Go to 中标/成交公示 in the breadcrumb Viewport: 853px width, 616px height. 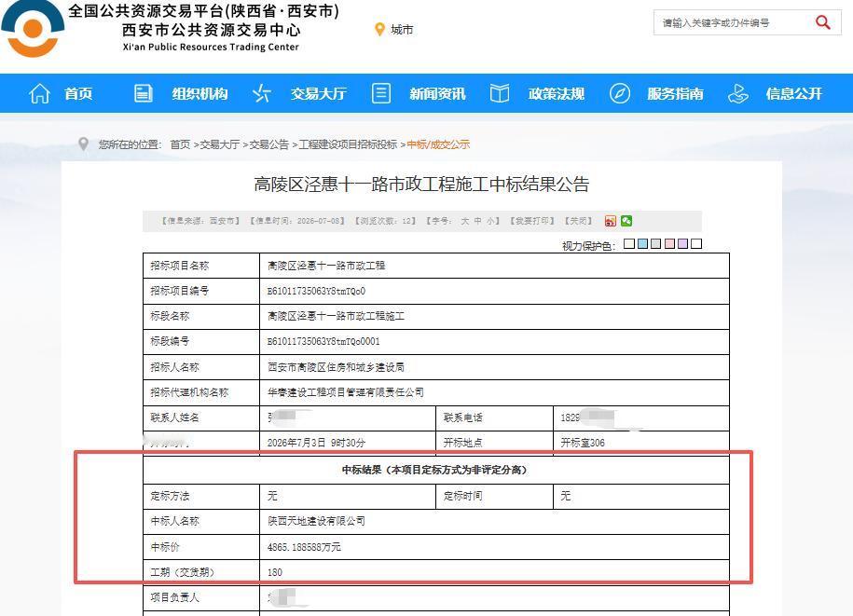[x=438, y=144]
